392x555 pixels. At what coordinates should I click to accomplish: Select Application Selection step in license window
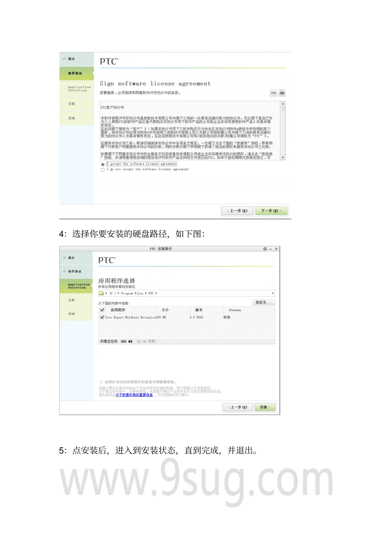tap(77, 89)
